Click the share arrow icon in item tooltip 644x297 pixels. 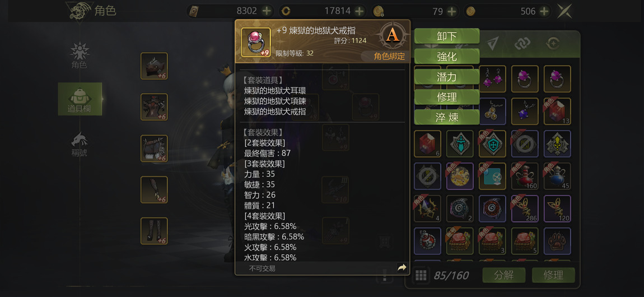point(402,268)
